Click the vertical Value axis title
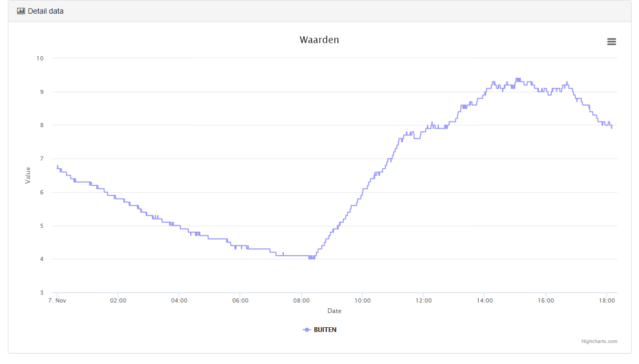The height and width of the screenshot is (364, 639). tap(28, 175)
